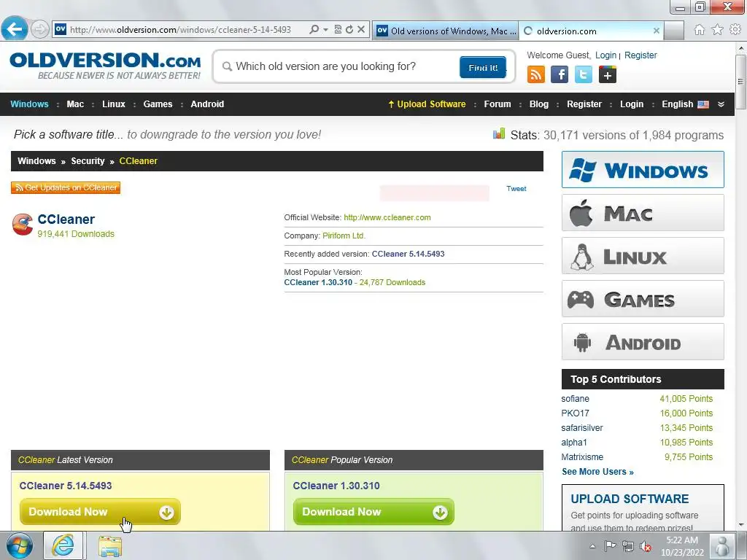Open a new blank browser tab

pyautogui.click(x=674, y=31)
